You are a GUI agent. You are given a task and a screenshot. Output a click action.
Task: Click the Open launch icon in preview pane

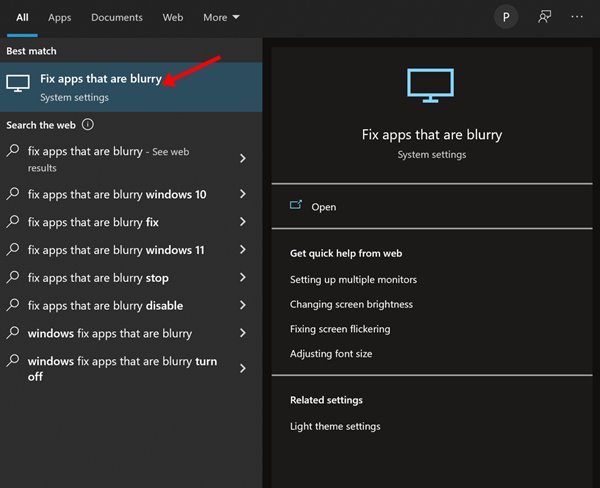[296, 206]
